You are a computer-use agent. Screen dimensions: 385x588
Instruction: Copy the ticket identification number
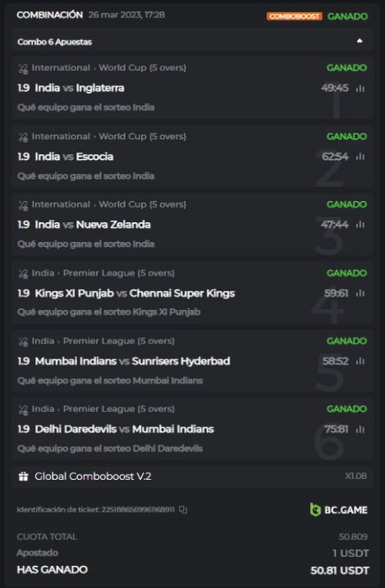(183, 509)
